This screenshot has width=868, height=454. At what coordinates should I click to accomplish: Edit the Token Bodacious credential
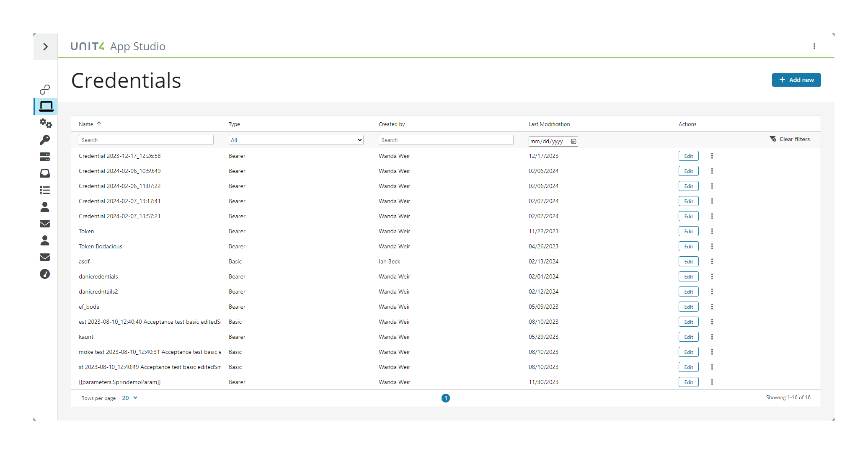(688, 246)
